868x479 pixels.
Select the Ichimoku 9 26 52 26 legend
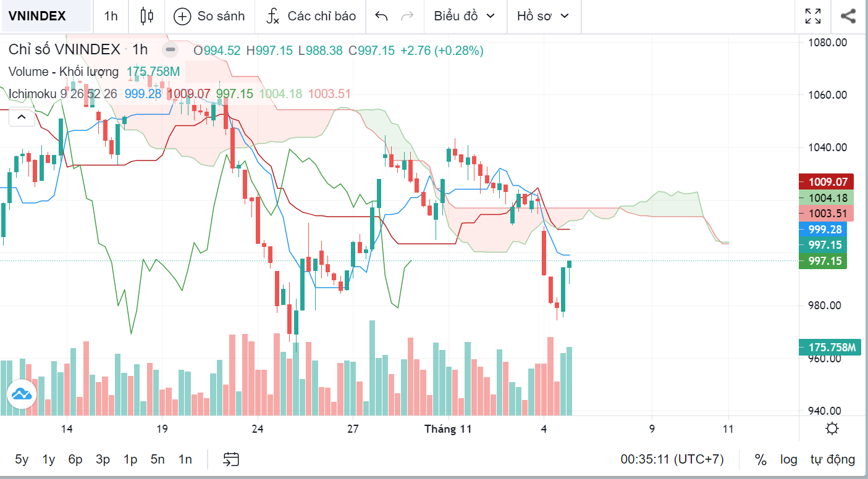point(63,94)
